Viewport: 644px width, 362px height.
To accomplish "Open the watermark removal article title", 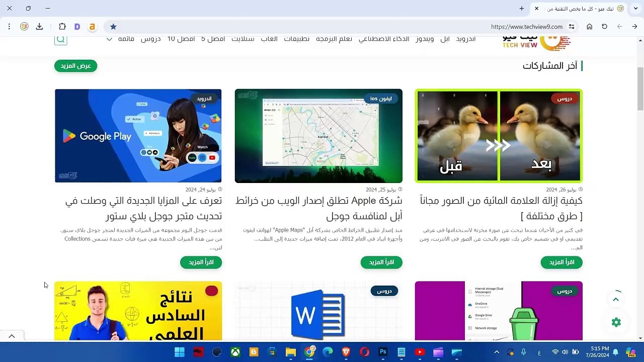I will point(501,208).
